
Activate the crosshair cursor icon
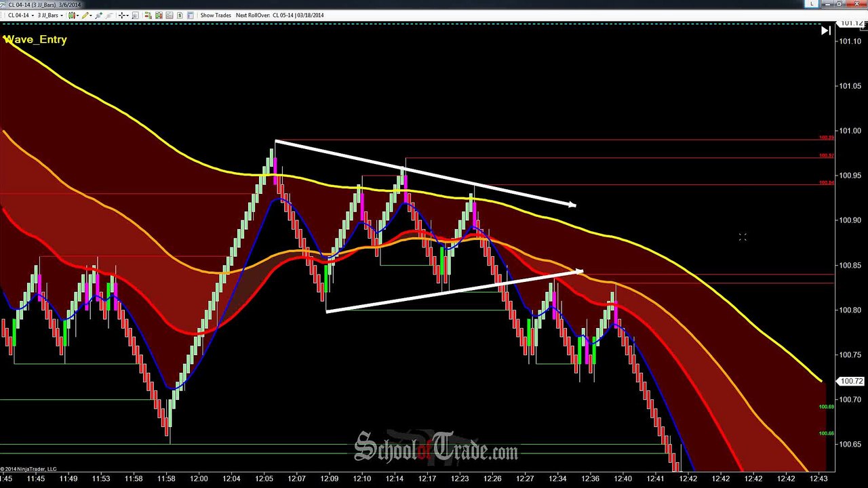pos(122,15)
